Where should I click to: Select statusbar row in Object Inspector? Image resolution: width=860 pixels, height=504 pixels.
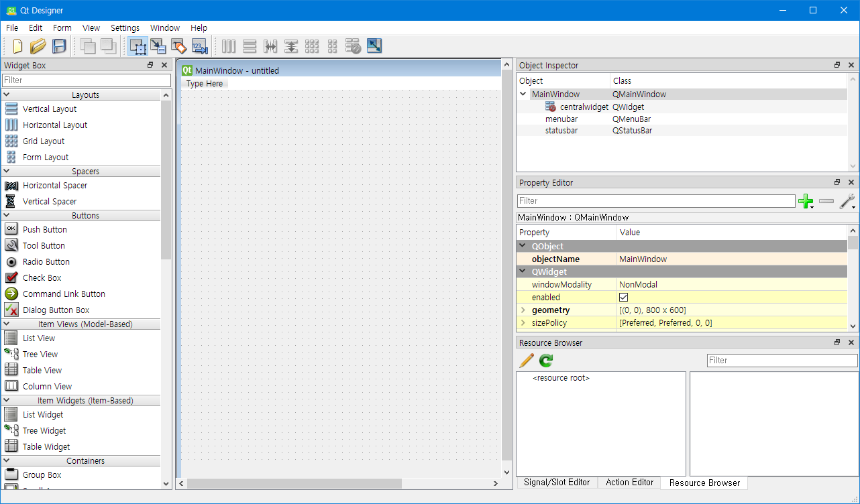(x=682, y=131)
